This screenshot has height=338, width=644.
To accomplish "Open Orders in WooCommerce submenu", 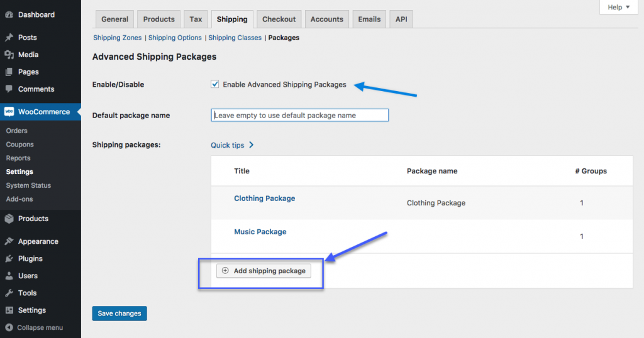I will point(17,131).
